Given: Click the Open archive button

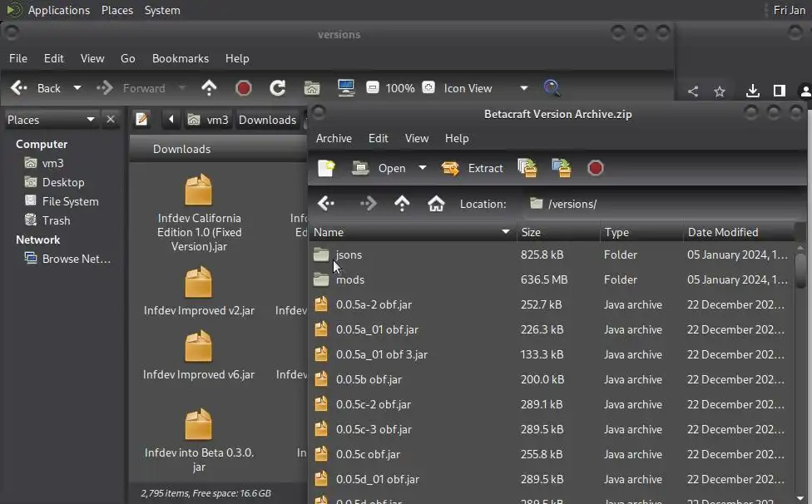Looking at the screenshot, I should tap(379, 168).
